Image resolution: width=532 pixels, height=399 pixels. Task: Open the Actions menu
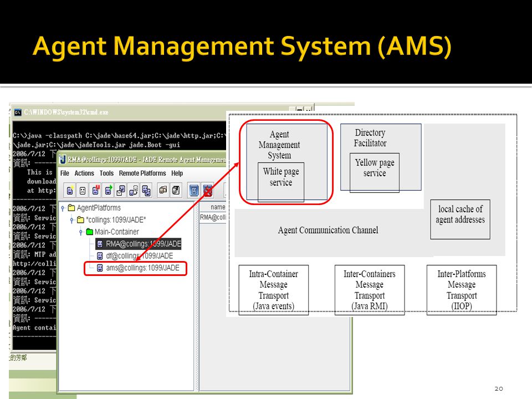84,173
